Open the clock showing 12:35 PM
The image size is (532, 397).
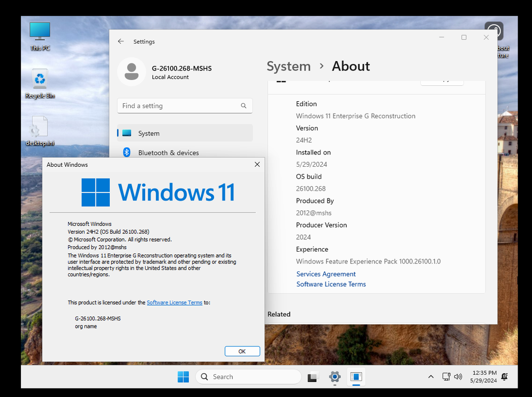point(483,377)
